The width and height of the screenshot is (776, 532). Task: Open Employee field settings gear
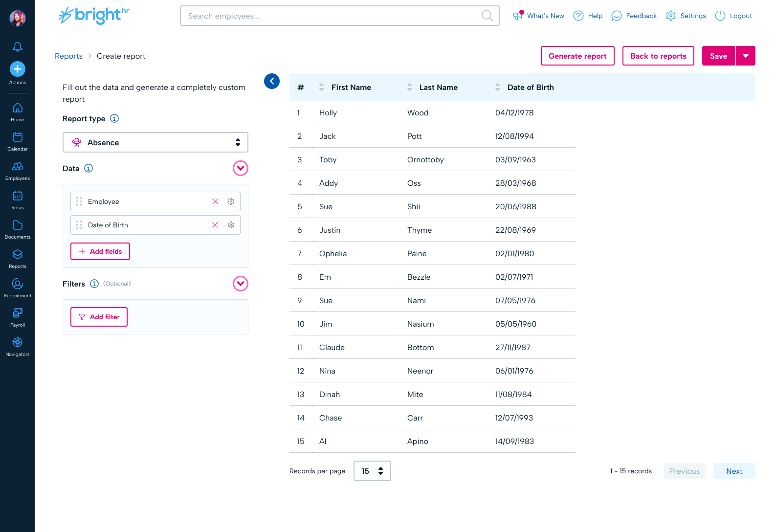(231, 201)
